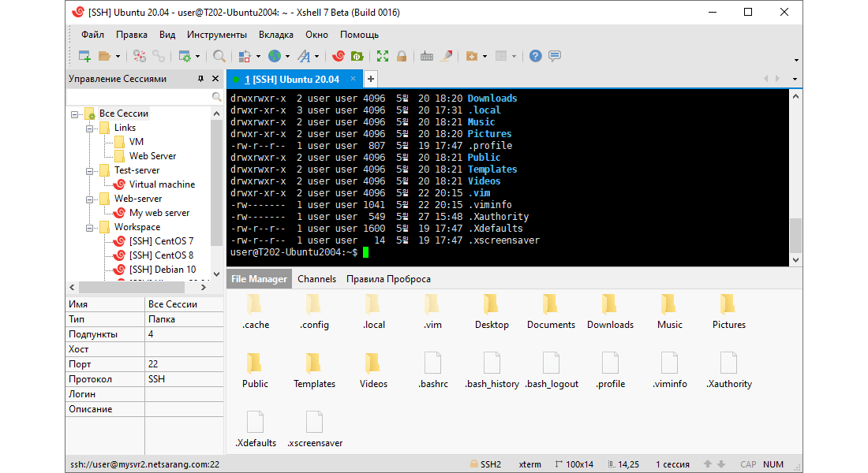This screenshot has height=473, width=868.
Task: Open dropdown arrow beside Open Session icon
Action: click(x=118, y=57)
